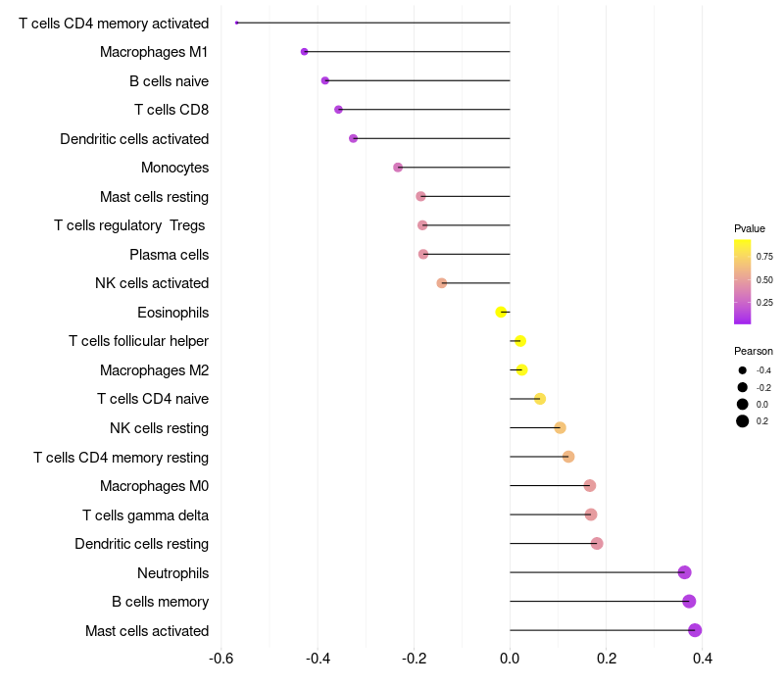784x686 pixels.
Task: Select the 0.4 x-axis tick label
Action: [x=702, y=658]
